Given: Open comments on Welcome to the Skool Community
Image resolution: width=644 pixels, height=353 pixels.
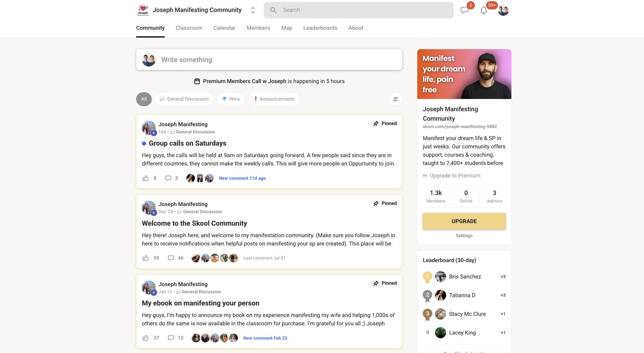Looking at the screenshot, I should (x=171, y=258).
